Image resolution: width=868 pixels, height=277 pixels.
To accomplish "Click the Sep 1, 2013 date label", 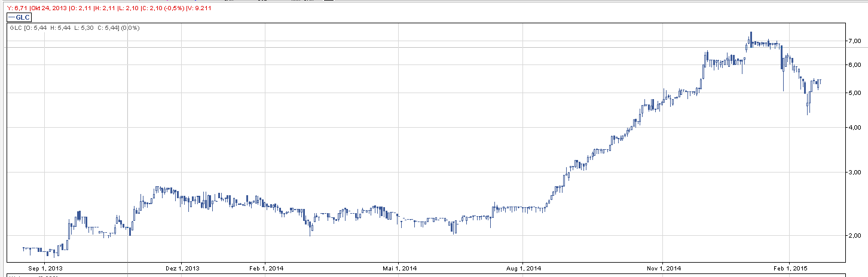I will click(45, 268).
